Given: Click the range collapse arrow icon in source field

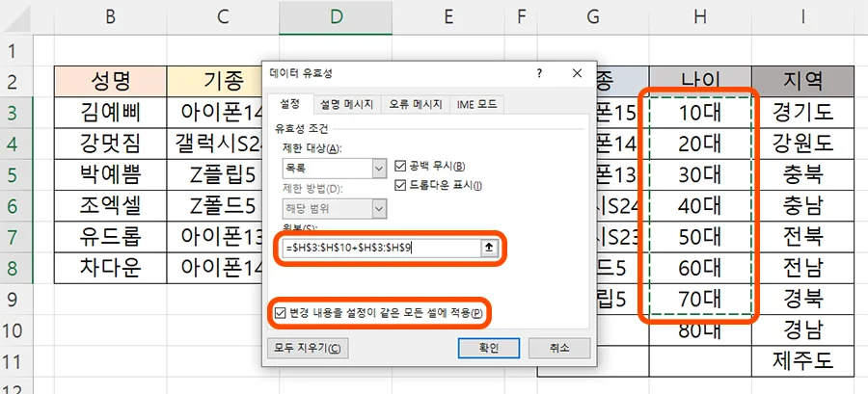Looking at the screenshot, I should coord(488,249).
